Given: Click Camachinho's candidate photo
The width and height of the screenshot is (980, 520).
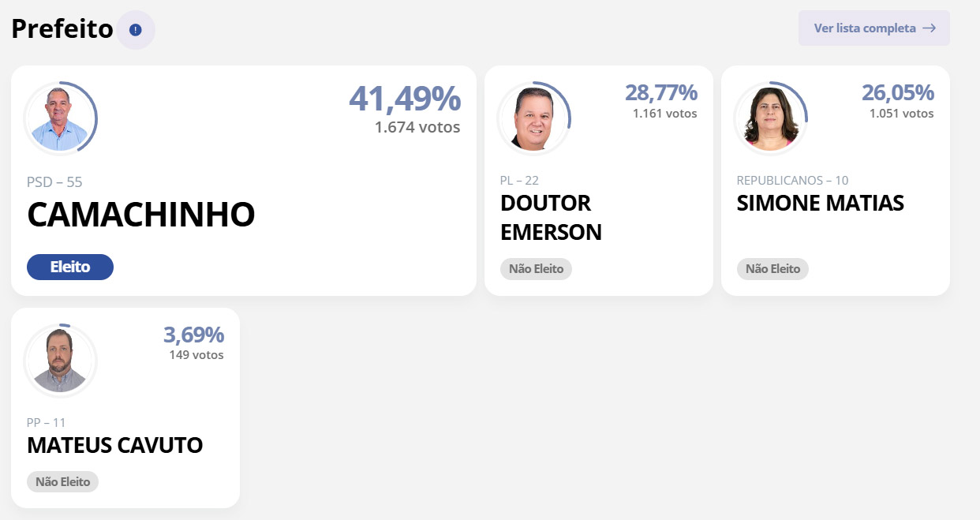Looking at the screenshot, I should pos(60,119).
